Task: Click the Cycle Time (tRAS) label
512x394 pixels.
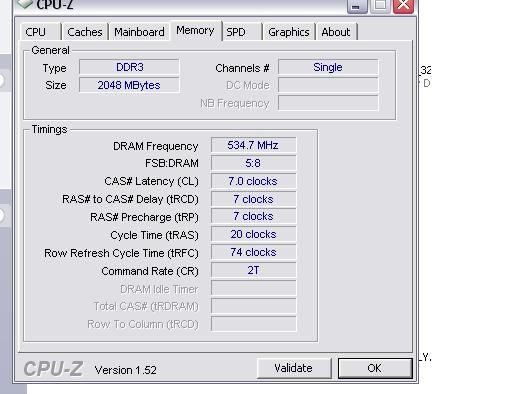Action: (x=154, y=235)
